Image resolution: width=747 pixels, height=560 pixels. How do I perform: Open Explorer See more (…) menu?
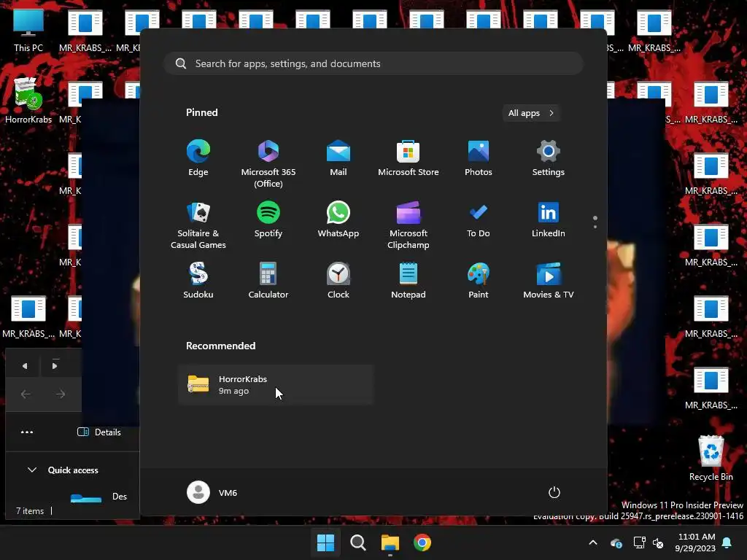[x=27, y=432]
